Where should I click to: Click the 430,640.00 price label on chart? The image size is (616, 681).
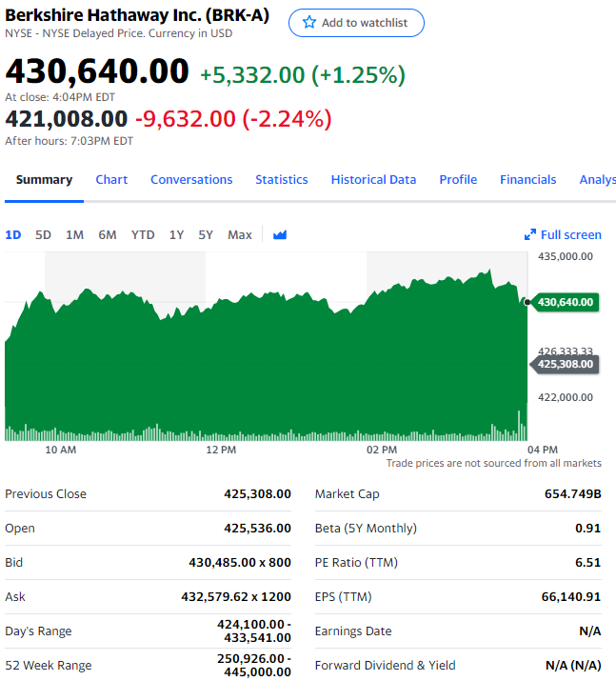565,302
